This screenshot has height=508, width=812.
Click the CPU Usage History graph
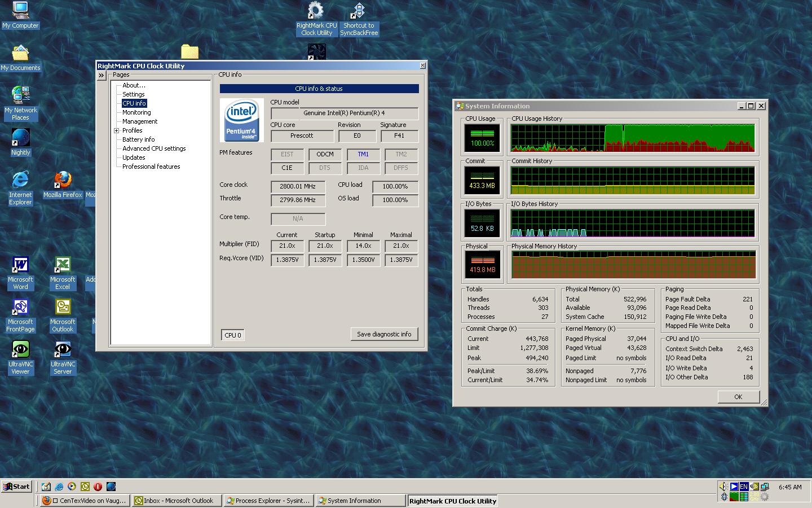[x=633, y=138]
